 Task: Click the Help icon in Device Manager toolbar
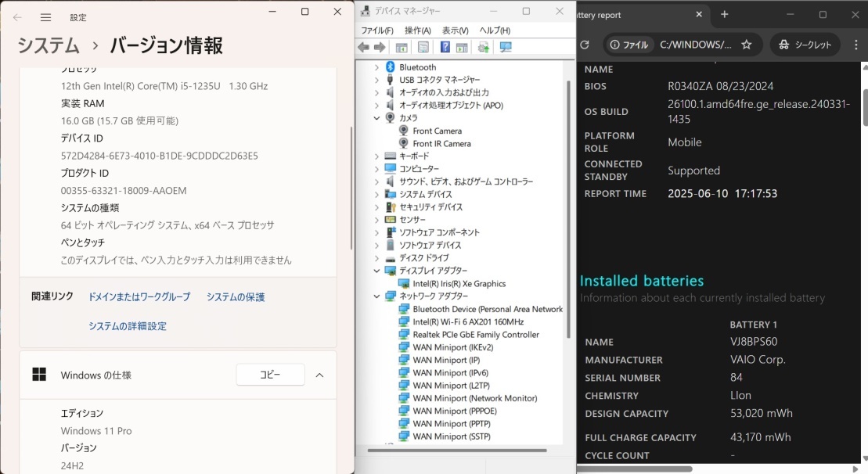(445, 47)
